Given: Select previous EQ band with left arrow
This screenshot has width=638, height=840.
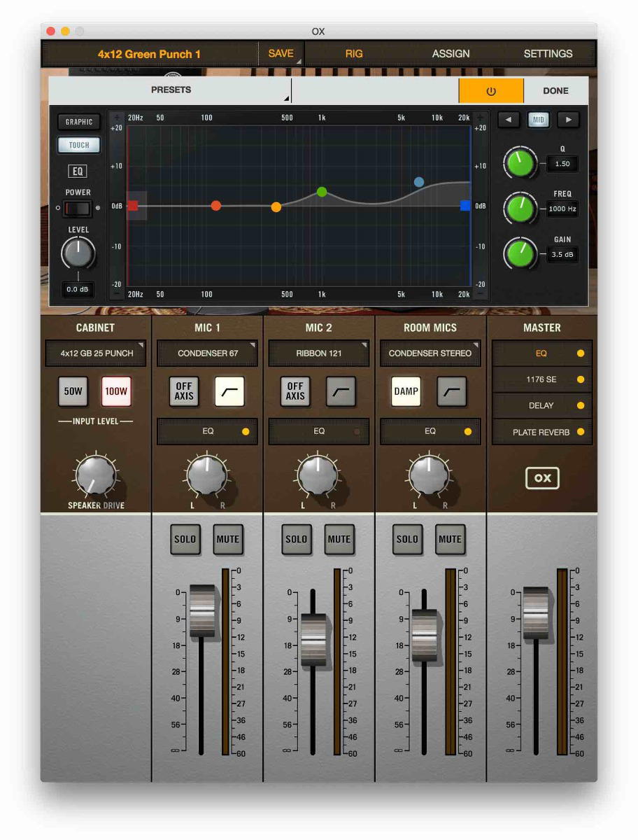Looking at the screenshot, I should click(x=508, y=120).
